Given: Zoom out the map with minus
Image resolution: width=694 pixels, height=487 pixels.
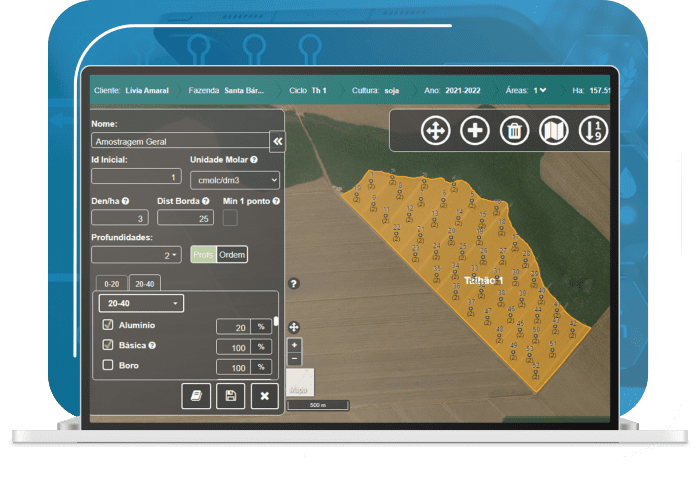Looking at the screenshot, I should 294,359.
